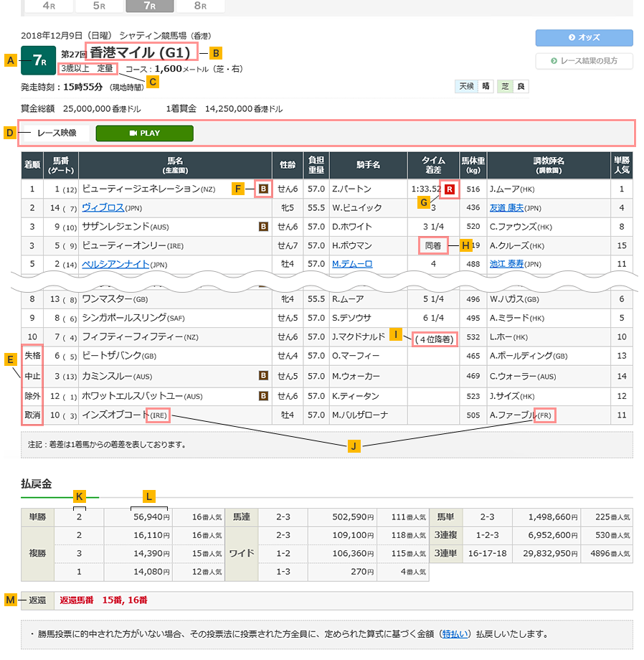
Task: Switch to the 8R race tab
Action: pos(201,6)
